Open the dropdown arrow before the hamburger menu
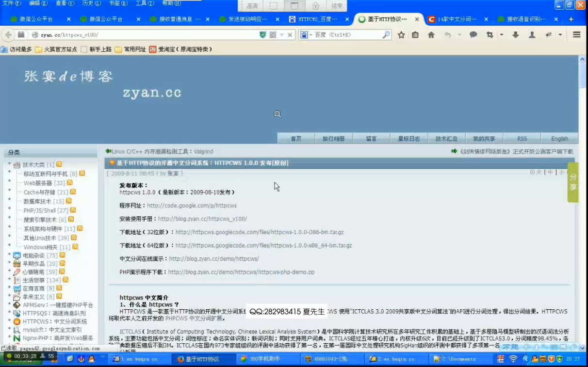The width and height of the screenshot is (588, 367). (560, 35)
